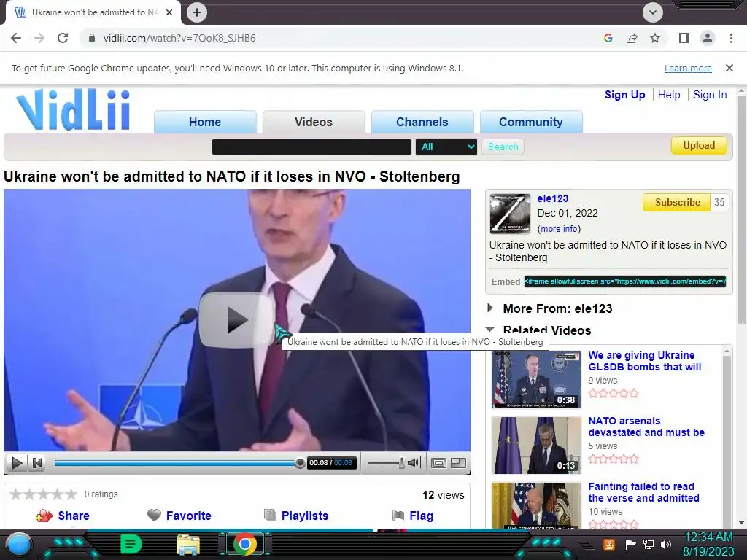This screenshot has width=747, height=560.
Task: Click the related videos list scrollbar
Action: [x=727, y=438]
